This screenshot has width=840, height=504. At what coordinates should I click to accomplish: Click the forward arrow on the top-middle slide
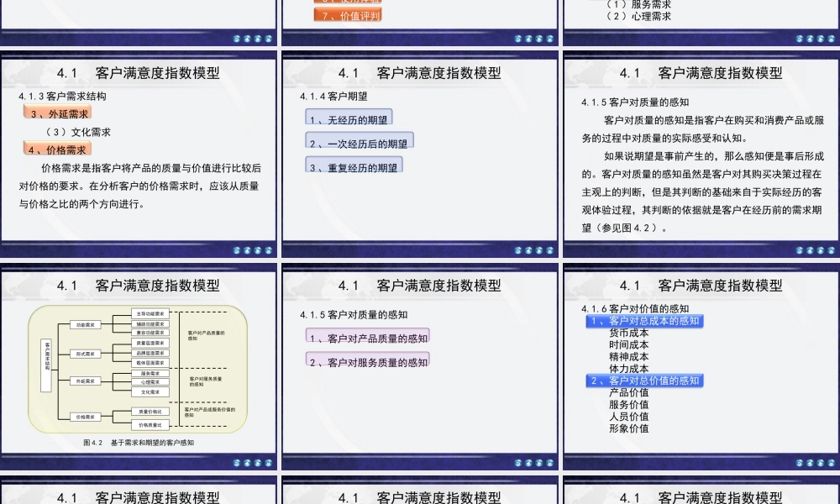[x=538, y=37]
